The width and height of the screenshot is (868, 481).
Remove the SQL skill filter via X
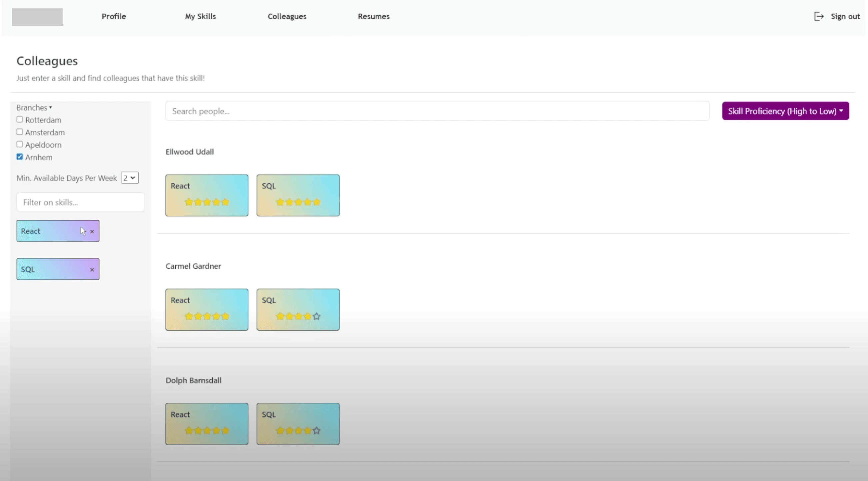tap(92, 270)
